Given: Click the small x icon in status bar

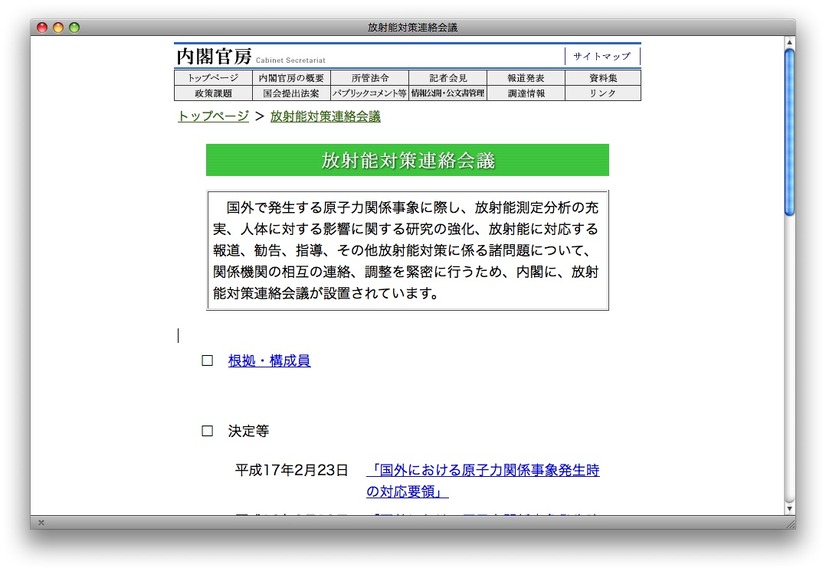Looking at the screenshot, I should [41, 522].
